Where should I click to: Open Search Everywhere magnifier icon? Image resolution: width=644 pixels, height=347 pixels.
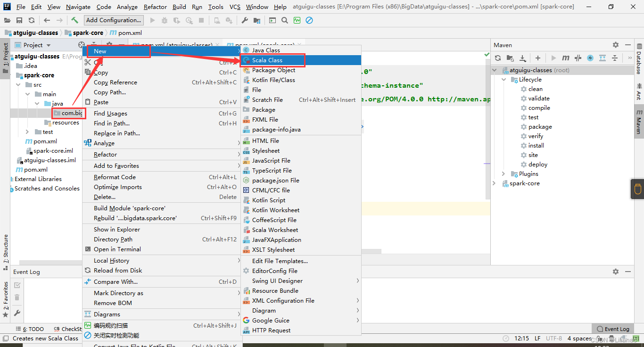[285, 20]
